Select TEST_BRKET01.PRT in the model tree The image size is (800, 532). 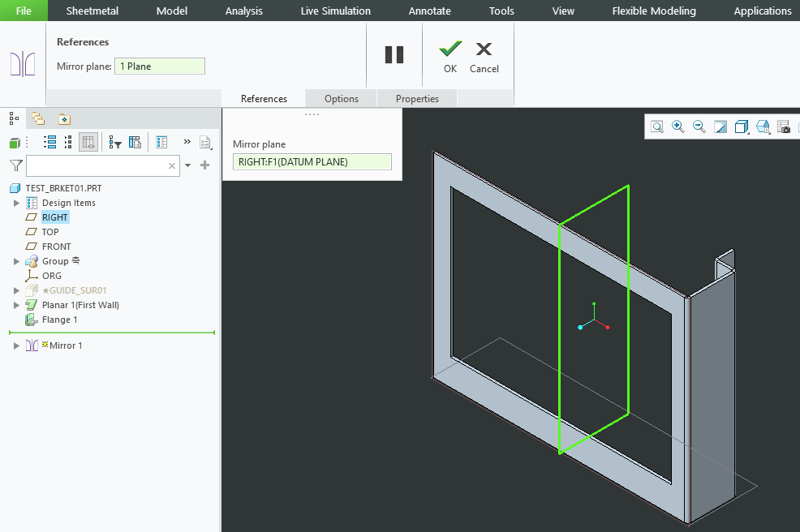point(64,188)
